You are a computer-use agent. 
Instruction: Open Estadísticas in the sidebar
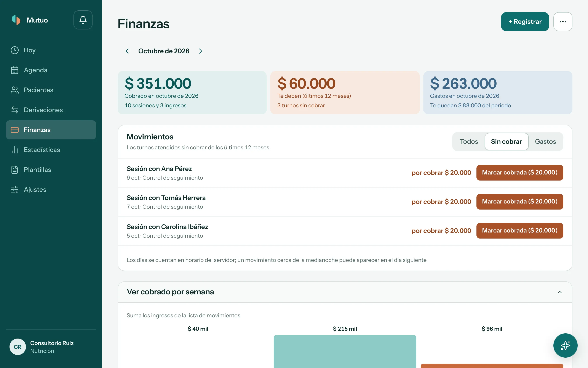click(x=51, y=150)
